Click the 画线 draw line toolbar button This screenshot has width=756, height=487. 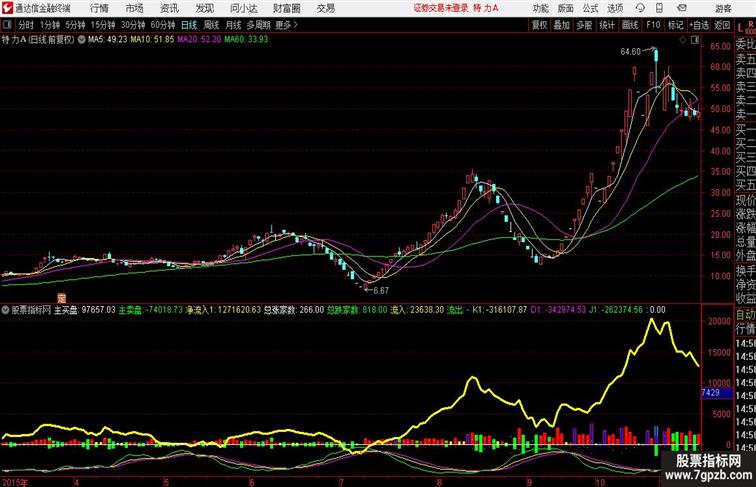point(630,25)
